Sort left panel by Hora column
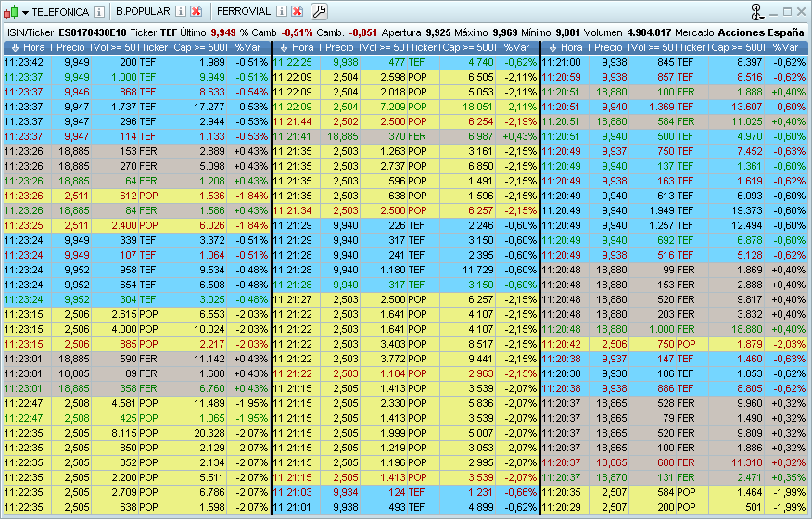 (x=33, y=47)
